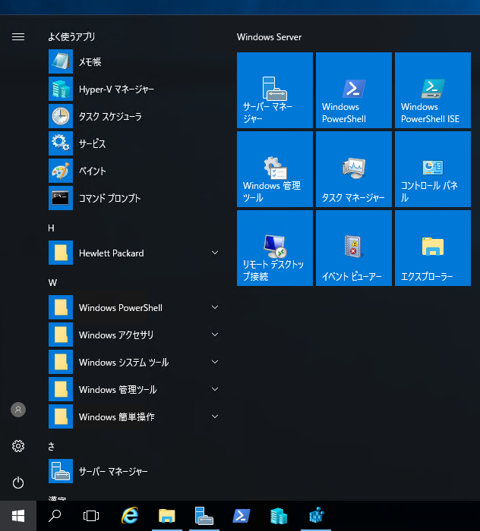Open Server Manager from taskbar
Image resolution: width=480 pixels, height=531 pixels.
[204, 516]
